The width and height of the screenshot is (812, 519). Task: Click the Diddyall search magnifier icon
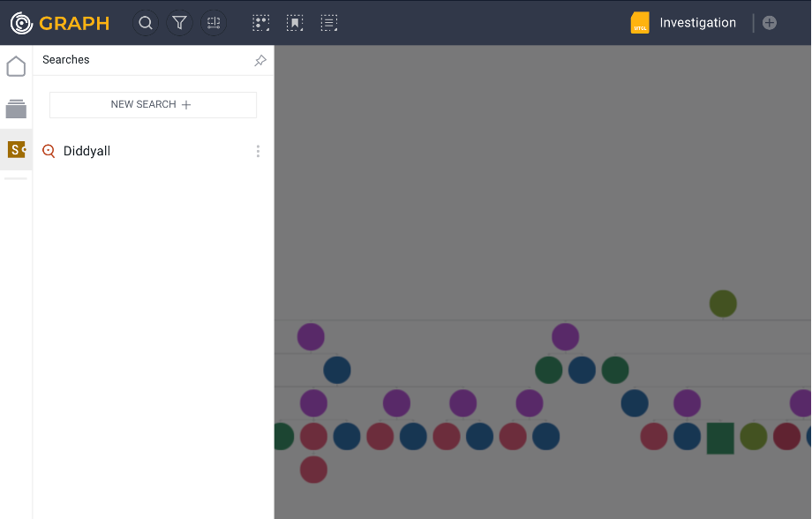pyautogui.click(x=49, y=151)
